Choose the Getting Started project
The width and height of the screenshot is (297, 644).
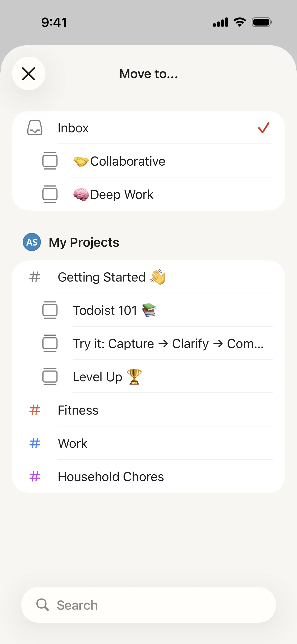[x=102, y=277]
